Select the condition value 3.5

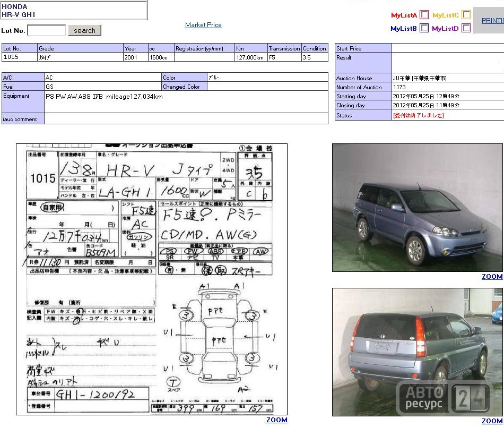[x=315, y=57]
